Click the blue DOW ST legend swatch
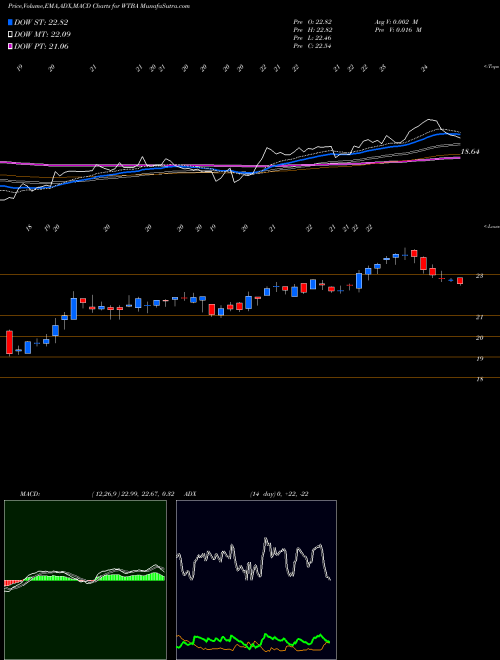Image resolution: width=500 pixels, height=660 pixels. (x=10, y=22)
